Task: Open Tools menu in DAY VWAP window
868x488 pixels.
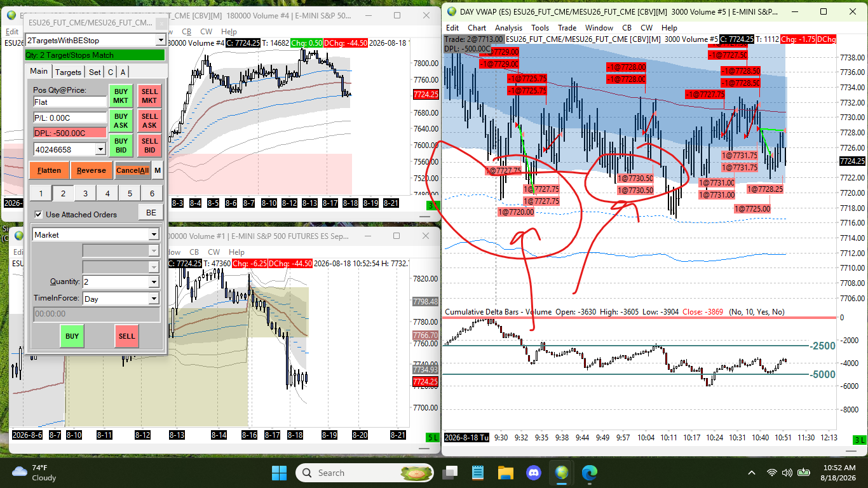Action: tap(540, 28)
